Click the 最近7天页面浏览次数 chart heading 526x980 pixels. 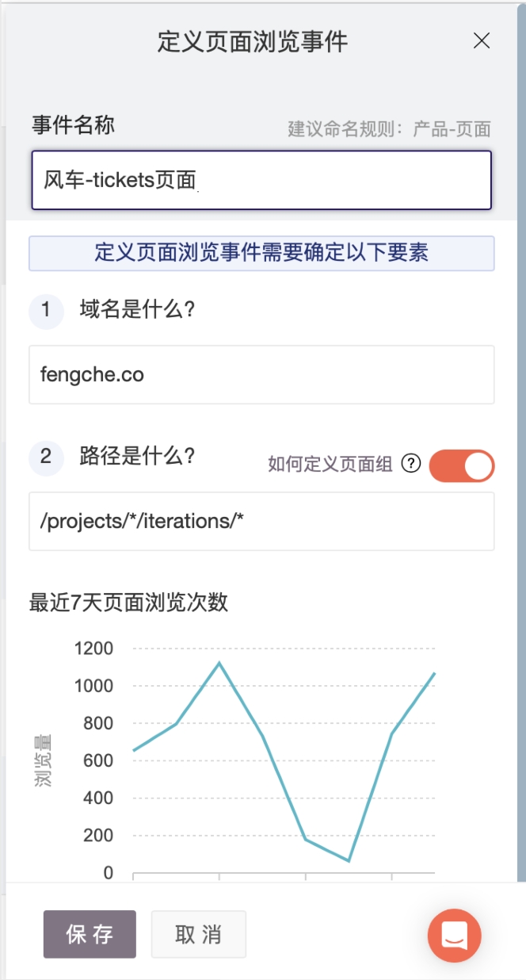pyautogui.click(x=128, y=603)
